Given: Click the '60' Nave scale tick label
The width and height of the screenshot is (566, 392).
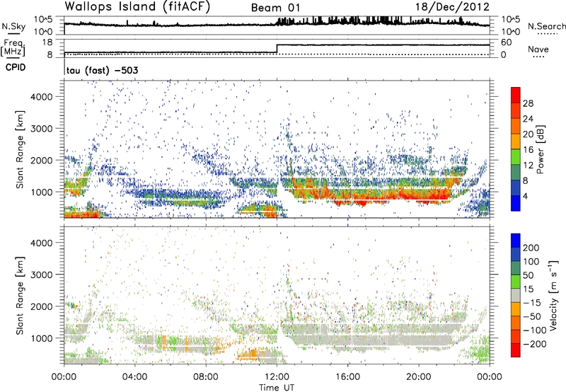Looking at the screenshot, I should (507, 42).
